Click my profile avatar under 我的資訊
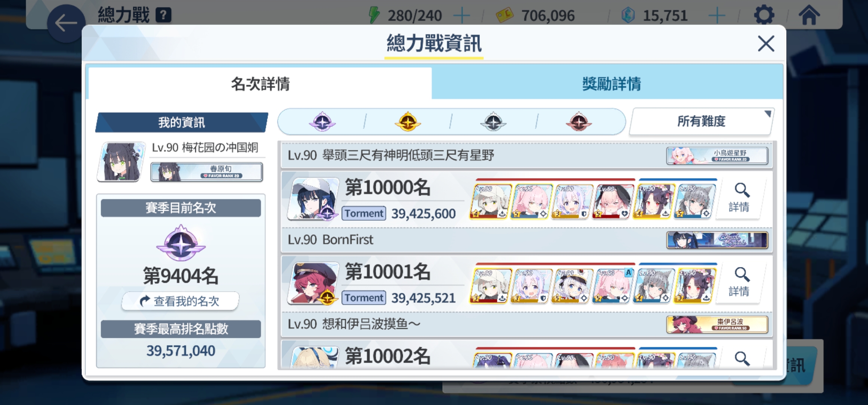 [121, 162]
